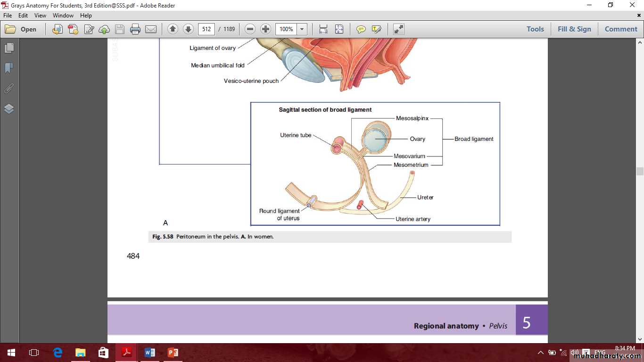Go to previous page with up arrow
This screenshot has width=644, height=362.
pos(173,29)
